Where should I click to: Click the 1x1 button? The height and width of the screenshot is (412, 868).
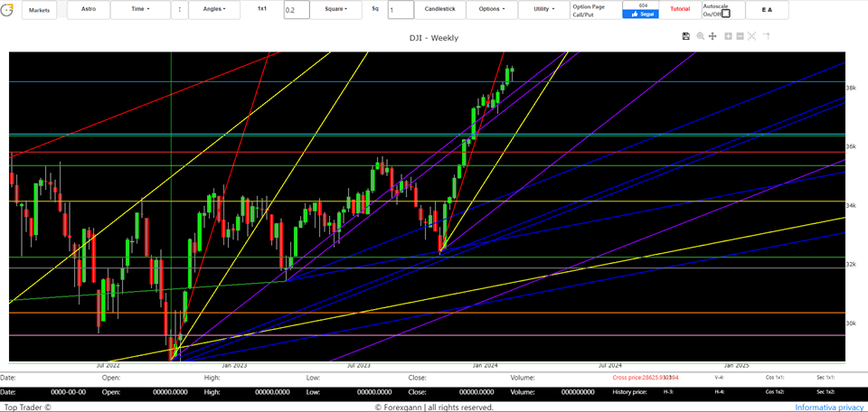[x=264, y=9]
